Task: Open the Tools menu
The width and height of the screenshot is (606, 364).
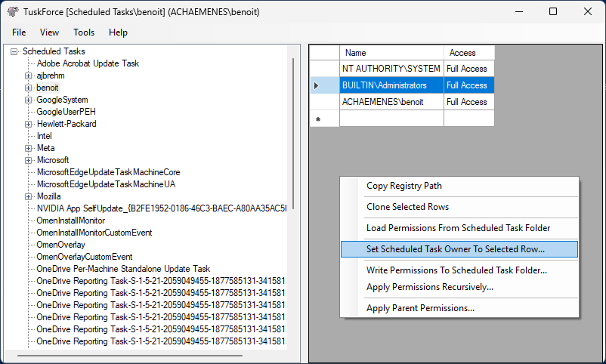Action: click(84, 32)
